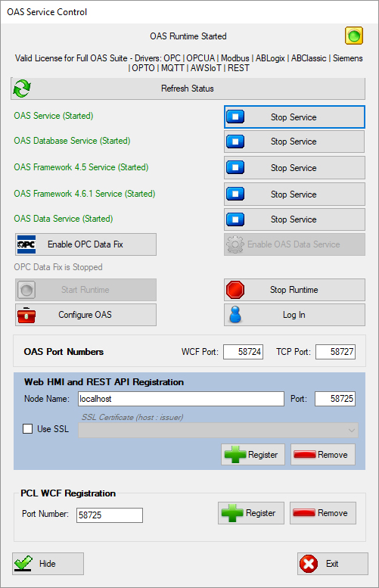Click the OPC logo icon
379x588 pixels.
(x=26, y=244)
